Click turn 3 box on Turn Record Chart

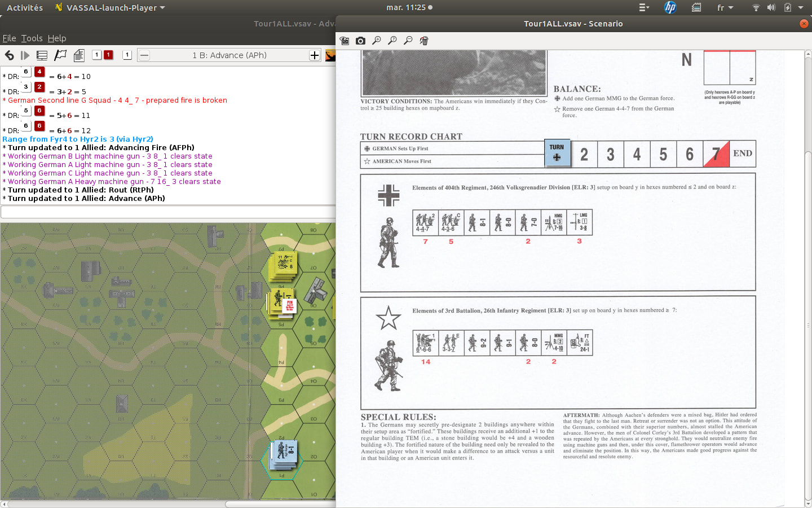point(611,154)
